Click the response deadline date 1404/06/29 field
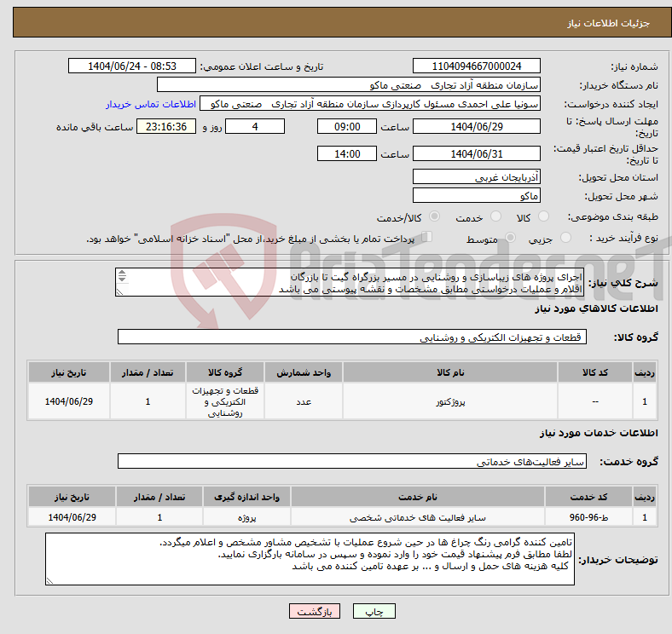The height and width of the screenshot is (634, 672). coord(476,126)
